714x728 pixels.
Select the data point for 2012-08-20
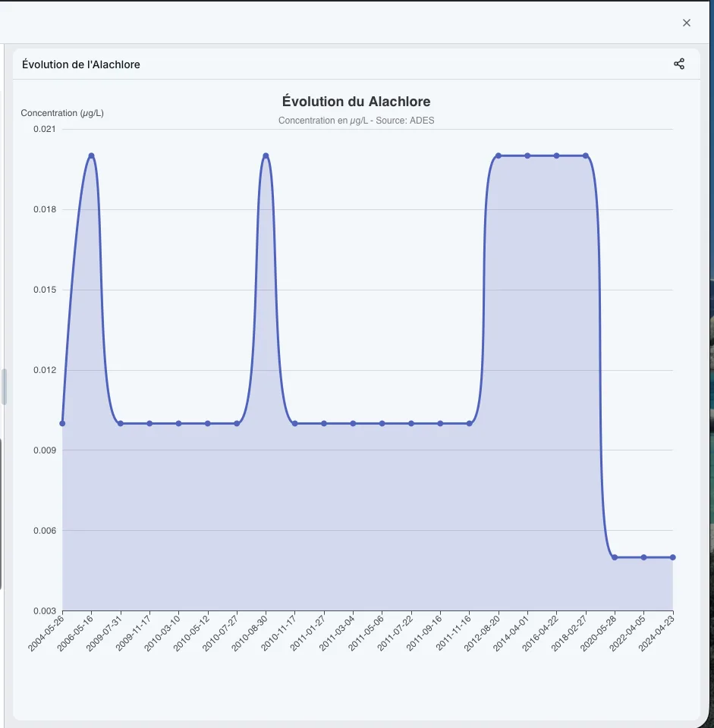499,155
